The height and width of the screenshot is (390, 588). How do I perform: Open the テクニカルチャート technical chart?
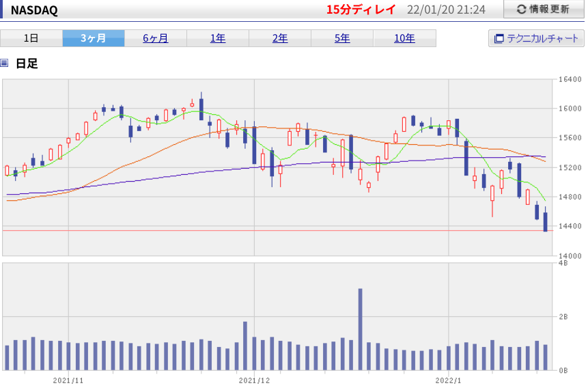point(536,38)
